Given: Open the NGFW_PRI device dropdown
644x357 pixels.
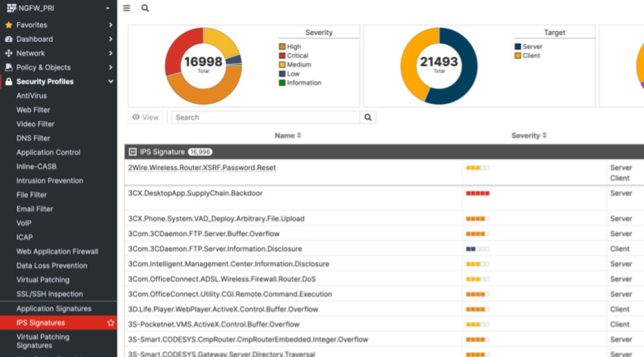Looking at the screenshot, I should (x=107, y=8).
